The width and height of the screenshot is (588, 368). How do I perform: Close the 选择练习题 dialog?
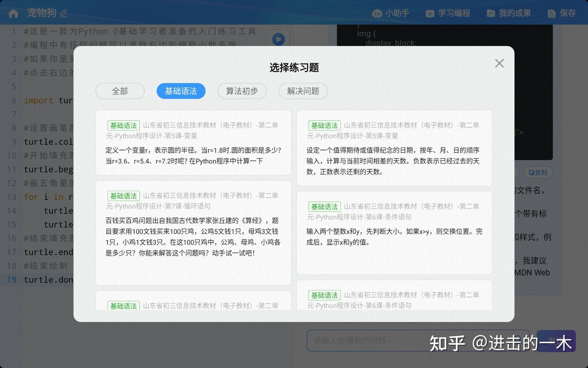pyautogui.click(x=499, y=63)
